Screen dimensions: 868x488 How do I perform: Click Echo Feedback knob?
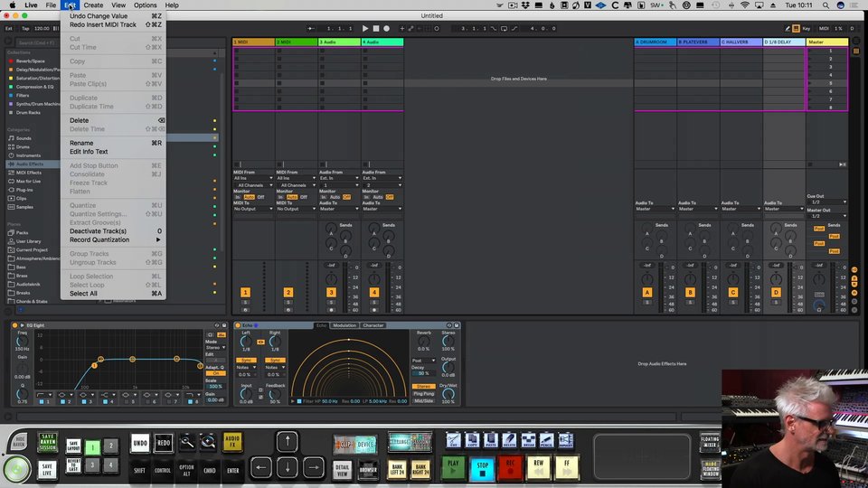pos(274,395)
